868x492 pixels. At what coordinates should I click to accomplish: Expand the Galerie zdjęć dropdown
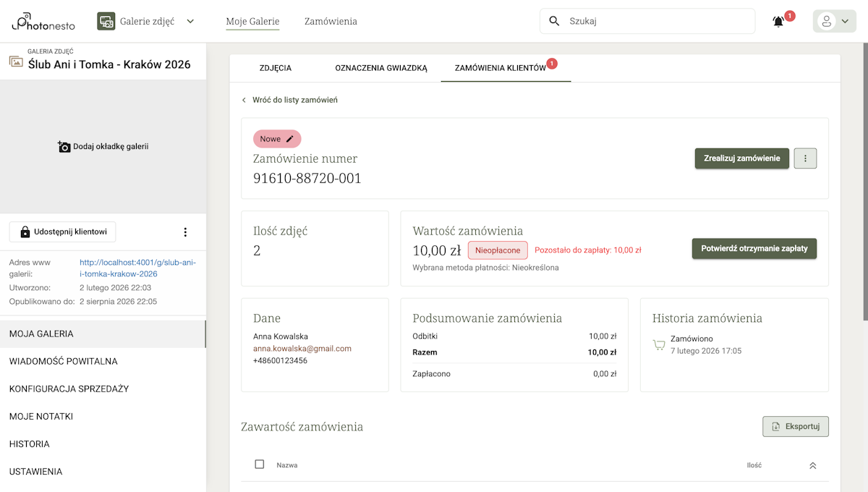click(190, 21)
